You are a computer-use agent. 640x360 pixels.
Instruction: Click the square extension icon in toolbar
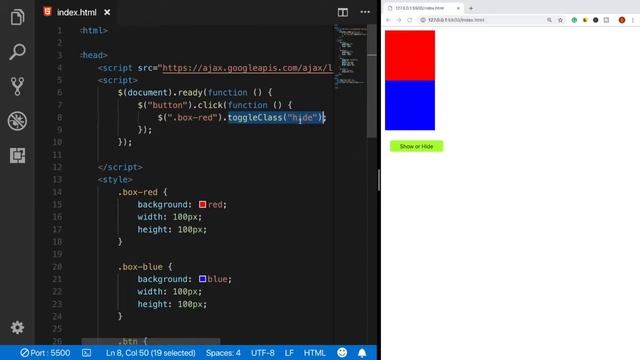[x=606, y=20]
